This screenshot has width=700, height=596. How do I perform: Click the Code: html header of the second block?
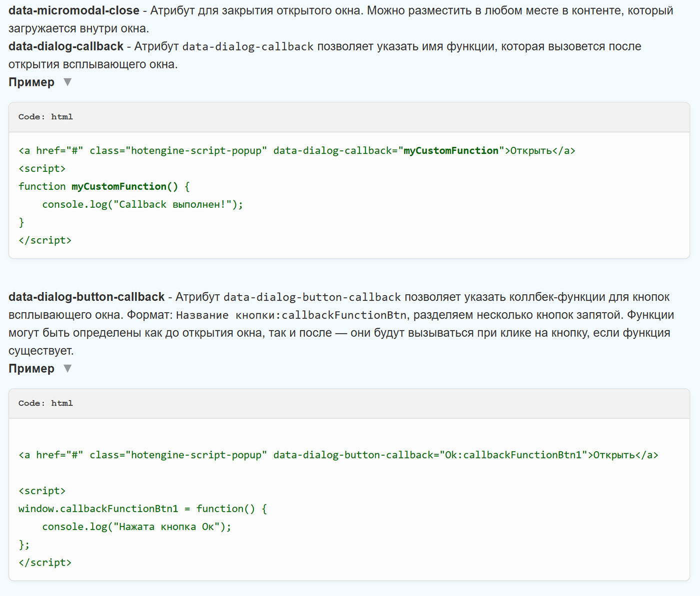tap(45, 403)
